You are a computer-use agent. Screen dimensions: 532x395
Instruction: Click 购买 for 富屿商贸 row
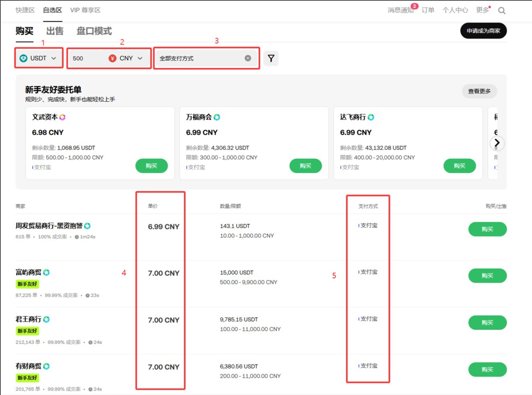click(x=487, y=275)
